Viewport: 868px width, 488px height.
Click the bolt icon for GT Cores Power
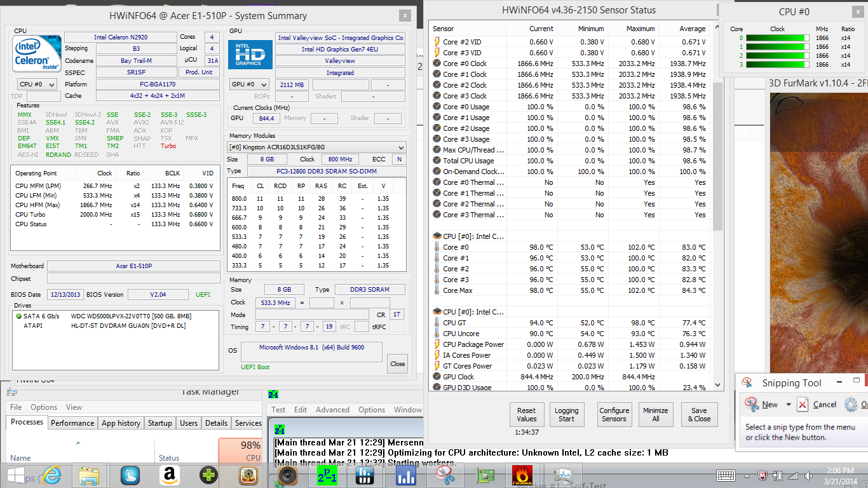[x=437, y=366]
